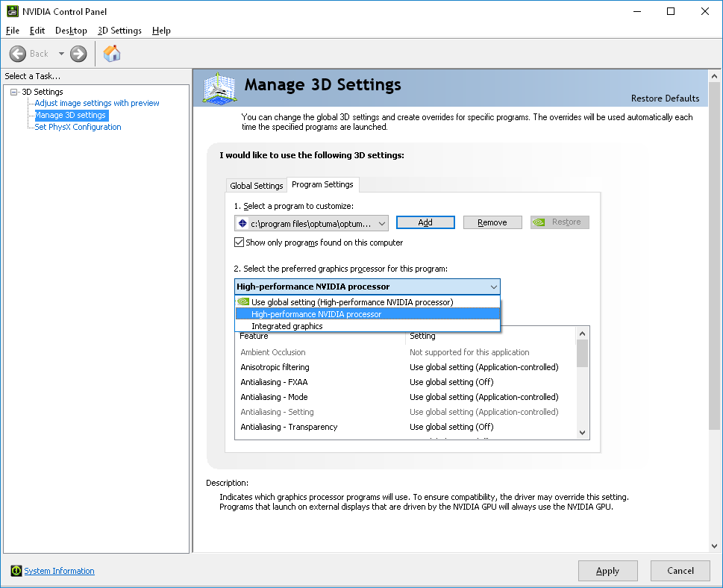Open Adjust image settings with preview
This screenshot has width=723, height=588.
tap(97, 103)
